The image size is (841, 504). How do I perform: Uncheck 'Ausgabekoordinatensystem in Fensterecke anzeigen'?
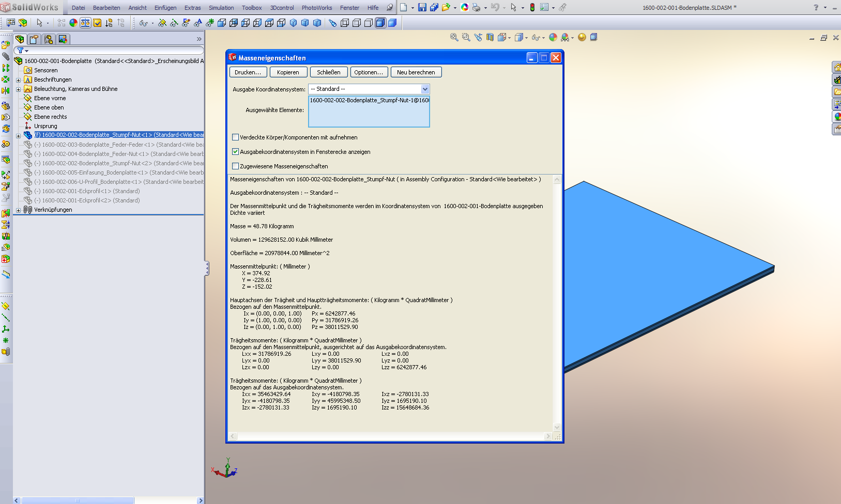pos(236,152)
